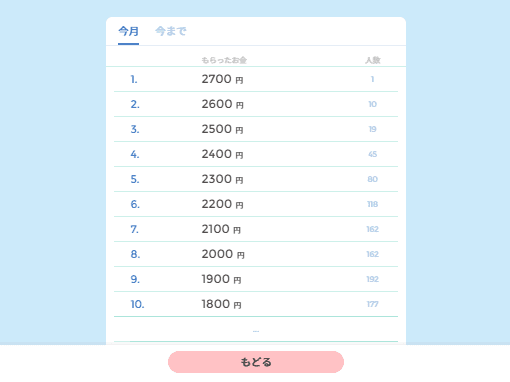Select rank 9 row with 1900 円

256,279
